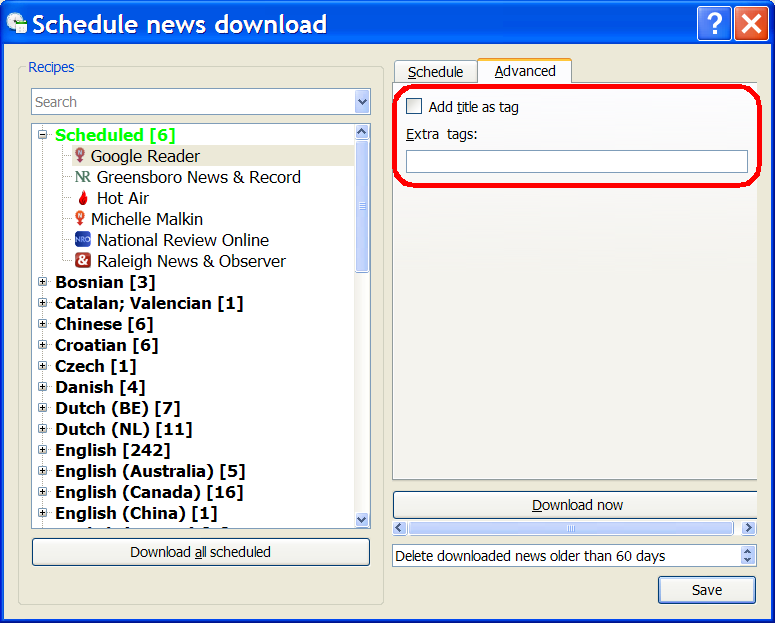Expand the English (Australia) [5] group

(43, 471)
